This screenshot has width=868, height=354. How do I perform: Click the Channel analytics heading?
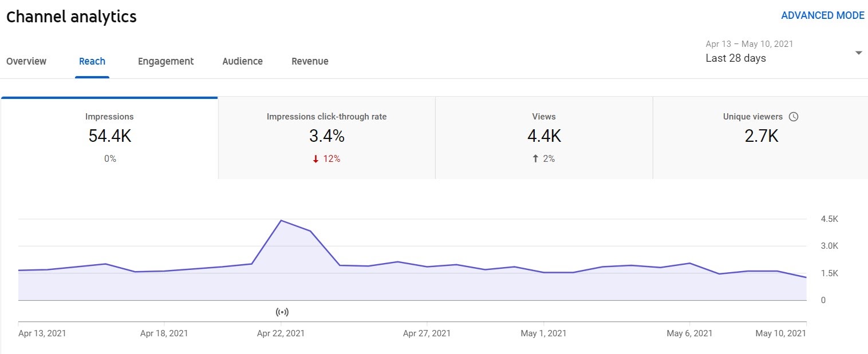click(71, 17)
